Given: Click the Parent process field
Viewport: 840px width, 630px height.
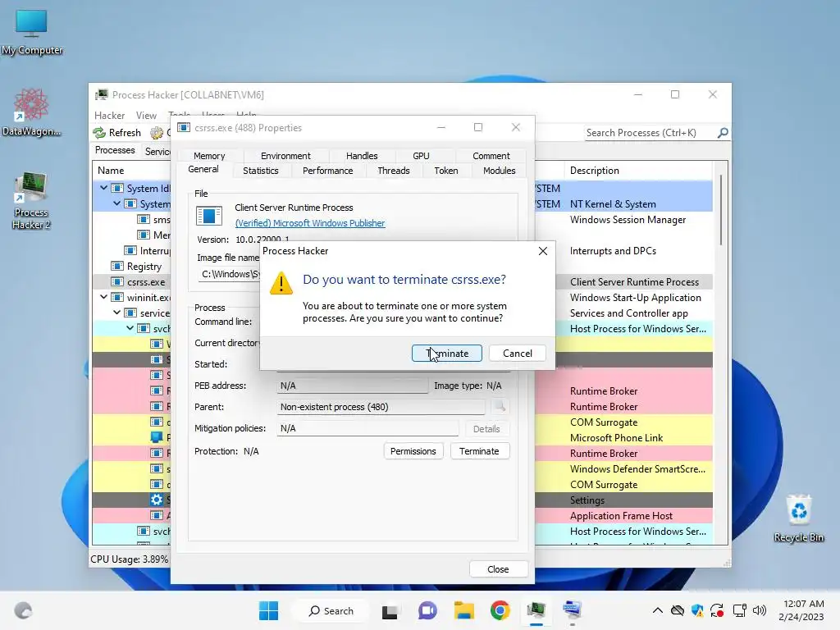Looking at the screenshot, I should 381,407.
